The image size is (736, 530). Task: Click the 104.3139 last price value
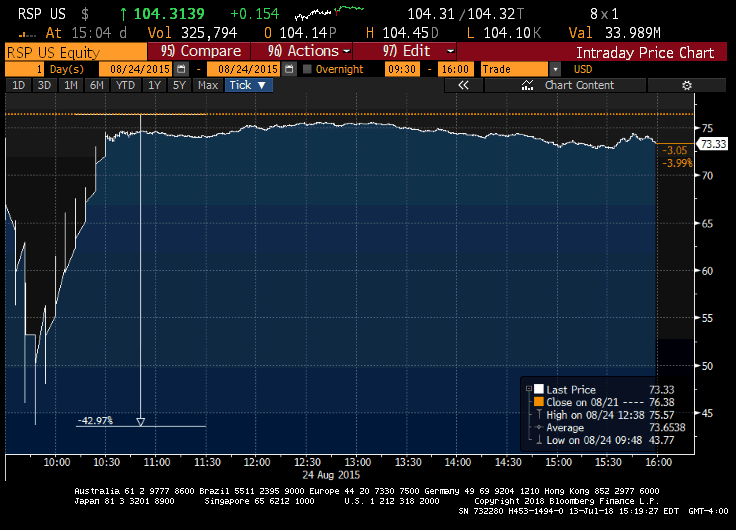[169, 14]
